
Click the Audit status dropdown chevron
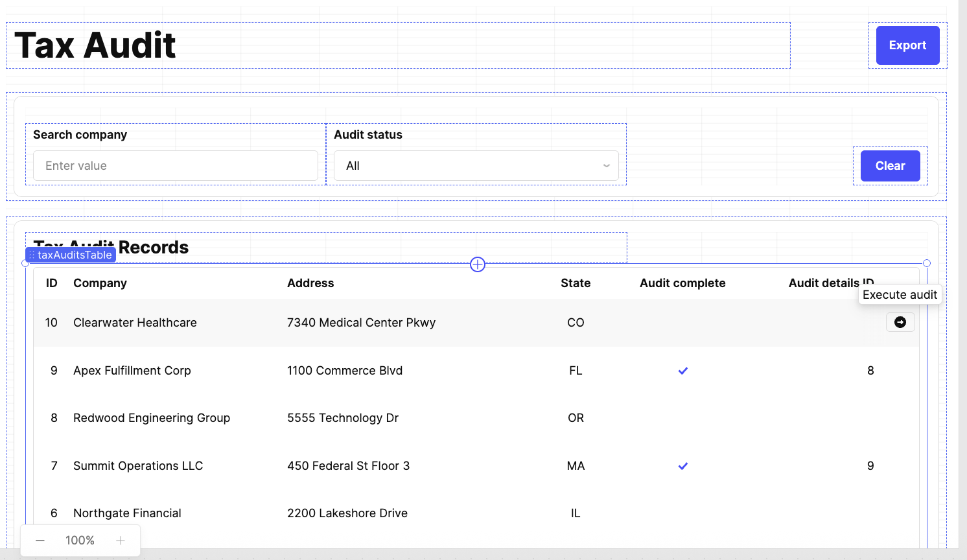(x=607, y=166)
